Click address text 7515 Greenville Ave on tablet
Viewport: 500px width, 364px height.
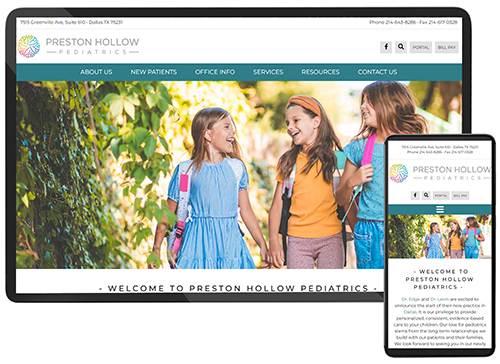coord(71,22)
